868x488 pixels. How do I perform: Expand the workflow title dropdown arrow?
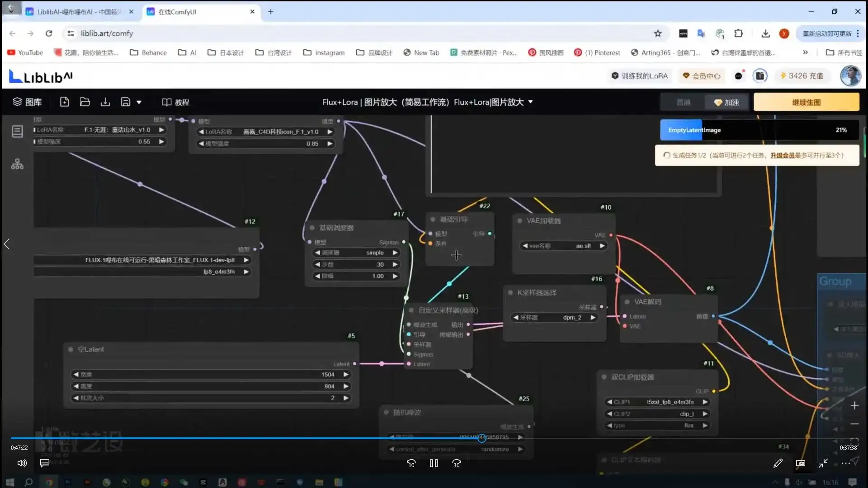tap(530, 102)
